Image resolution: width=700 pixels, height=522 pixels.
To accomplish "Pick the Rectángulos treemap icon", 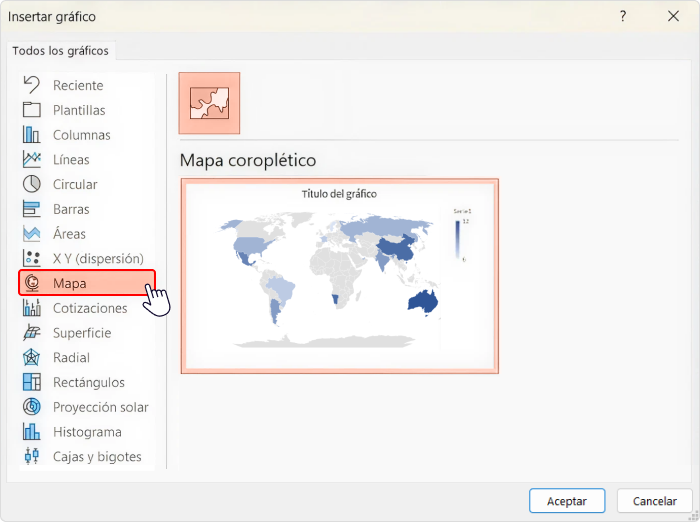I will point(32,382).
